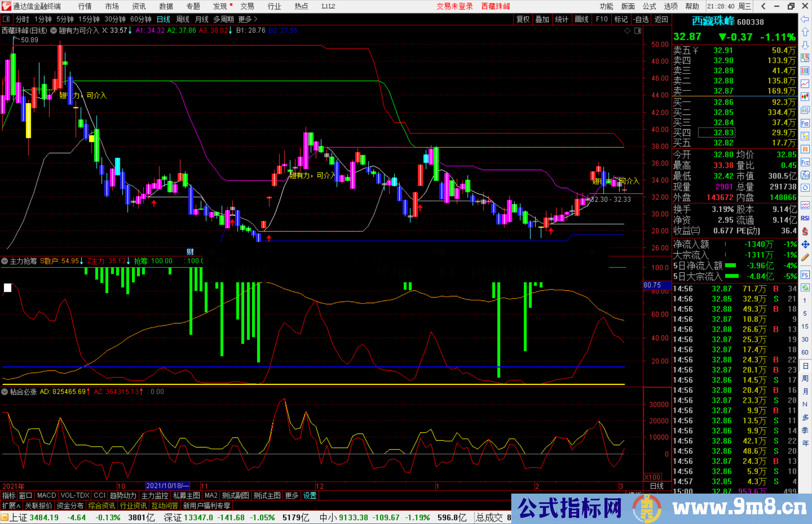Click the RSI indicator icon in sidebar
This screenshot has width=812, height=524.
pos(805,218)
